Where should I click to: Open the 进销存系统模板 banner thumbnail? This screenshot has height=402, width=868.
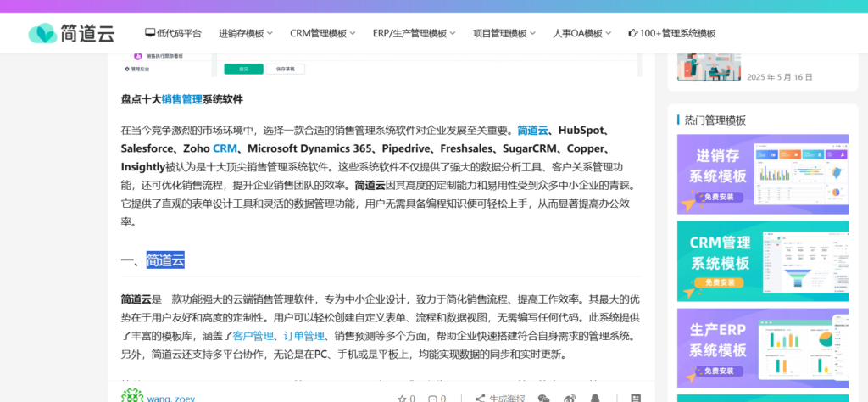762,174
